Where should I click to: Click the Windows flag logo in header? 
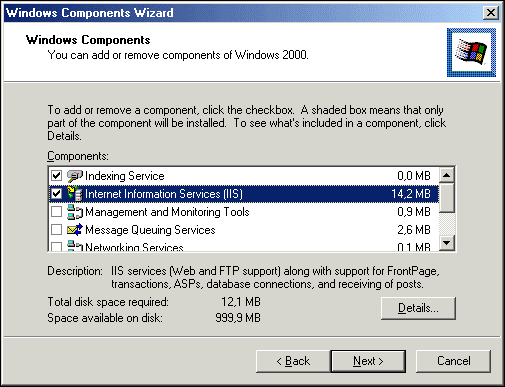point(471,52)
